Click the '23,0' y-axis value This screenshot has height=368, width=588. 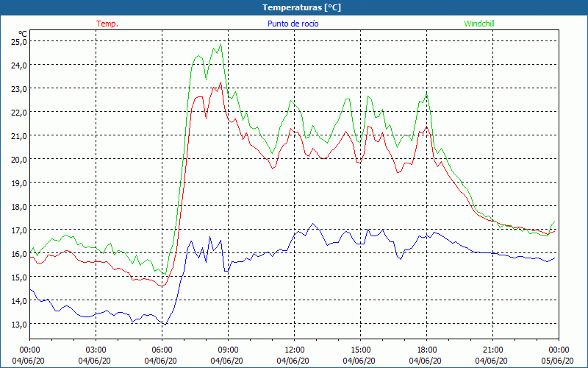click(x=19, y=89)
